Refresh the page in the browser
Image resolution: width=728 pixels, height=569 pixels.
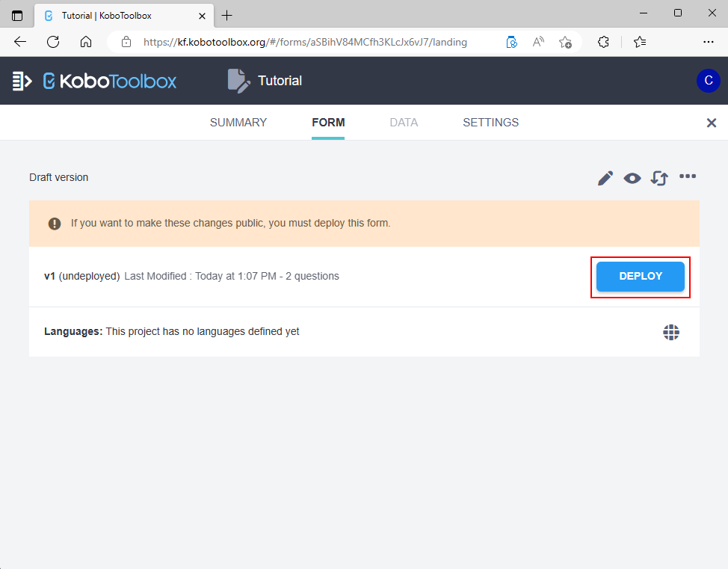(53, 42)
